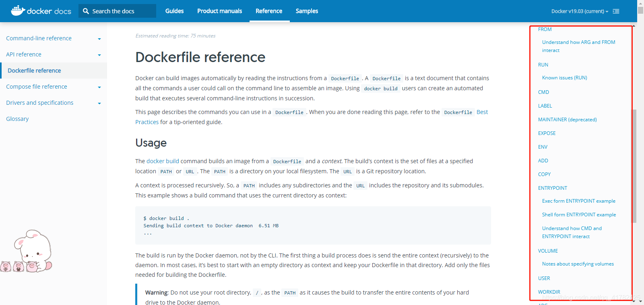
Task: Focus the Search the docs field
Action: click(117, 11)
